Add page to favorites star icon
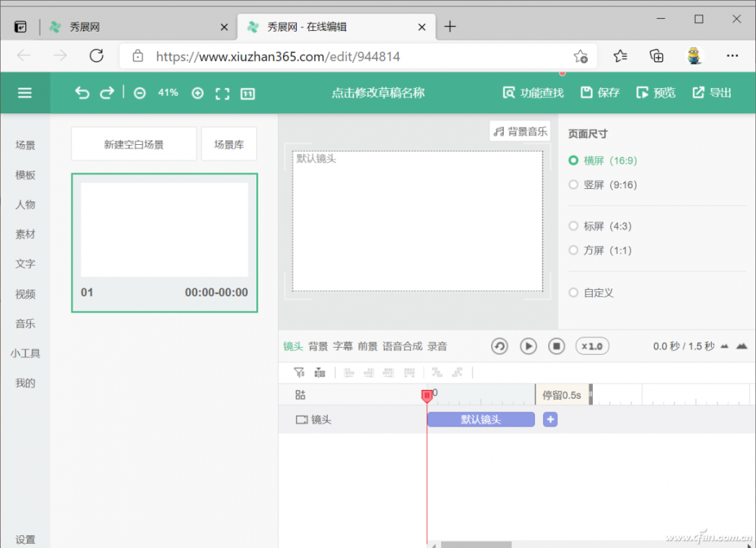The width and height of the screenshot is (756, 548). [581, 57]
